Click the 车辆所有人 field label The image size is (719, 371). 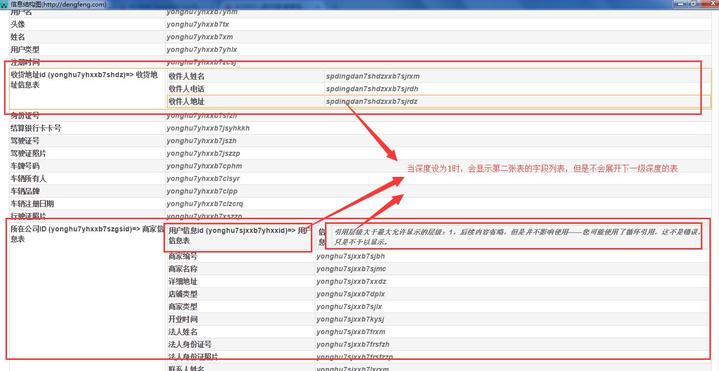(x=28, y=178)
